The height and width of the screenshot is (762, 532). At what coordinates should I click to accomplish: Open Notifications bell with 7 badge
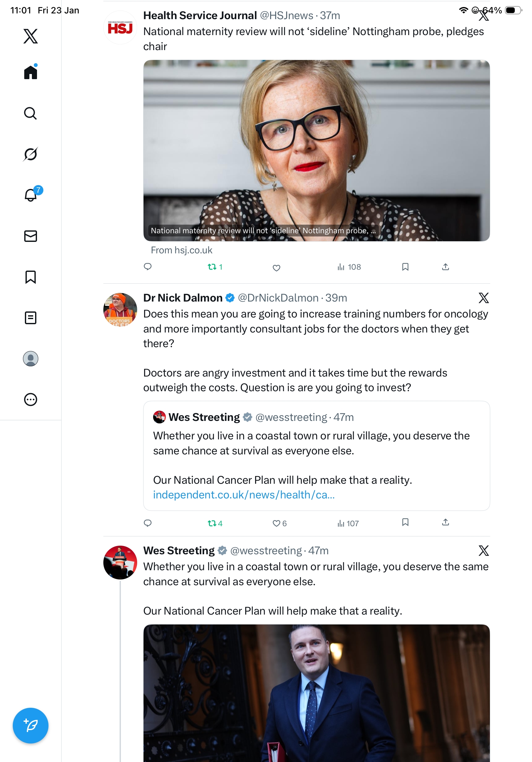click(31, 195)
